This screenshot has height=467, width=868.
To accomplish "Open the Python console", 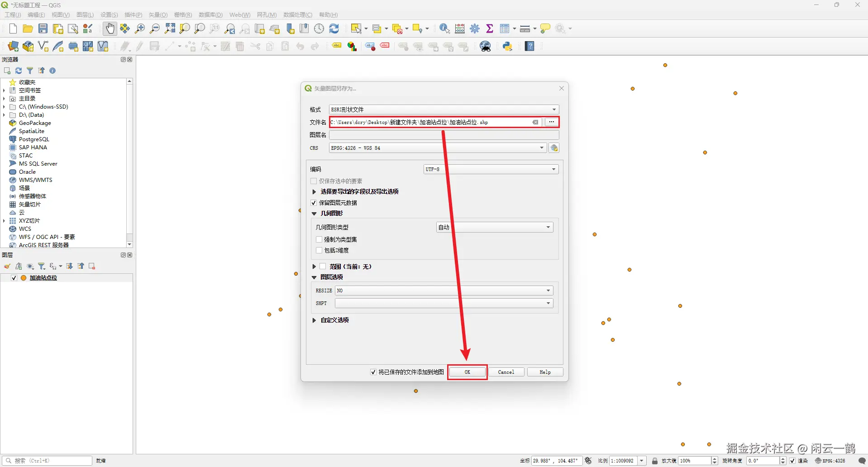I will coord(507,46).
